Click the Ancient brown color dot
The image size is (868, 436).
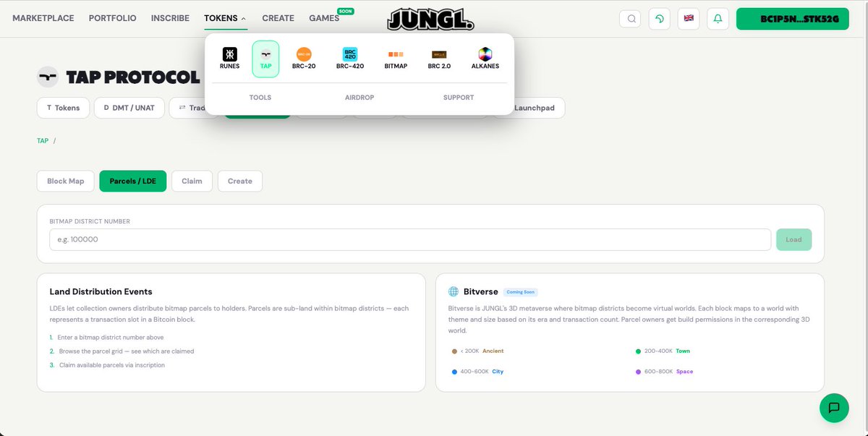pyautogui.click(x=454, y=351)
